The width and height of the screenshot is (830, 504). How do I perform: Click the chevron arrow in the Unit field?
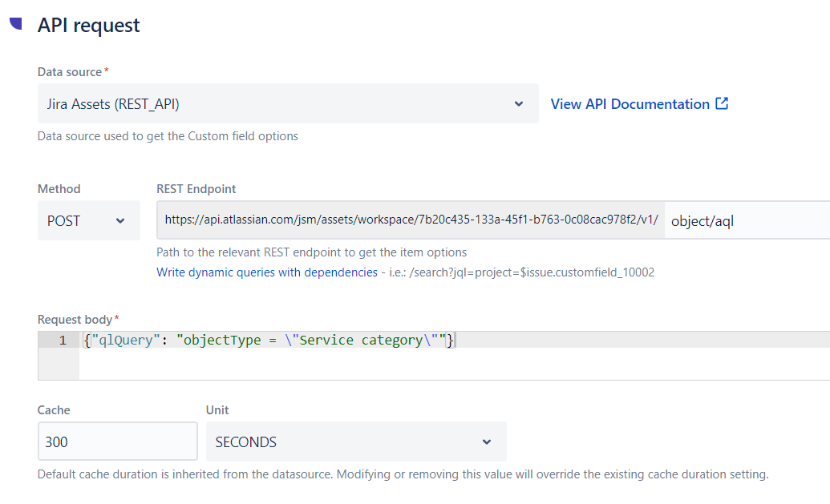(487, 442)
